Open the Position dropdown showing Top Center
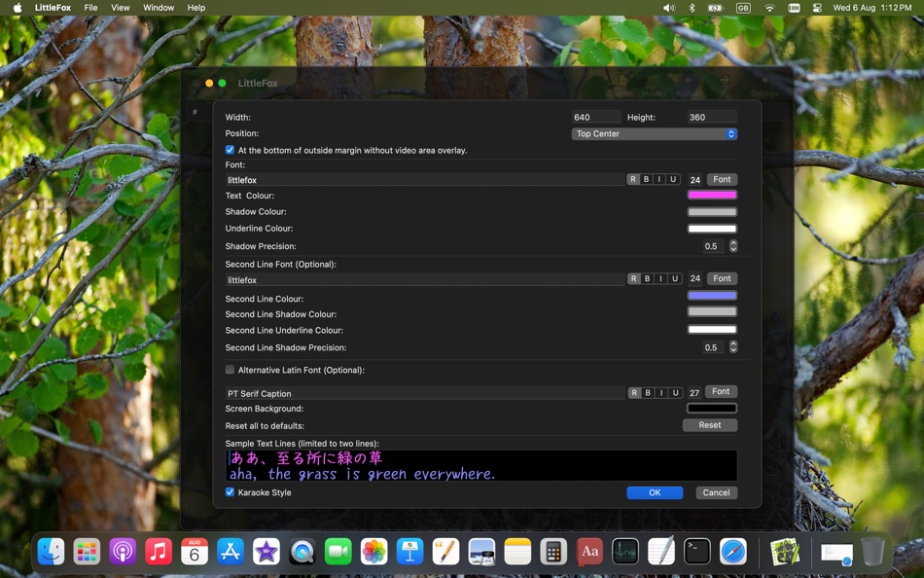 coord(654,133)
